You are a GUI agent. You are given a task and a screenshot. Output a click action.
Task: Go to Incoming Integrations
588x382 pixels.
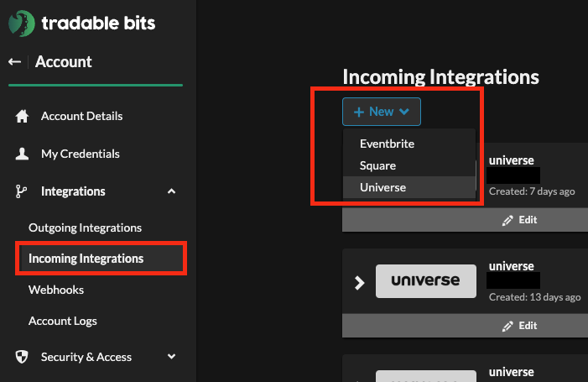point(86,259)
